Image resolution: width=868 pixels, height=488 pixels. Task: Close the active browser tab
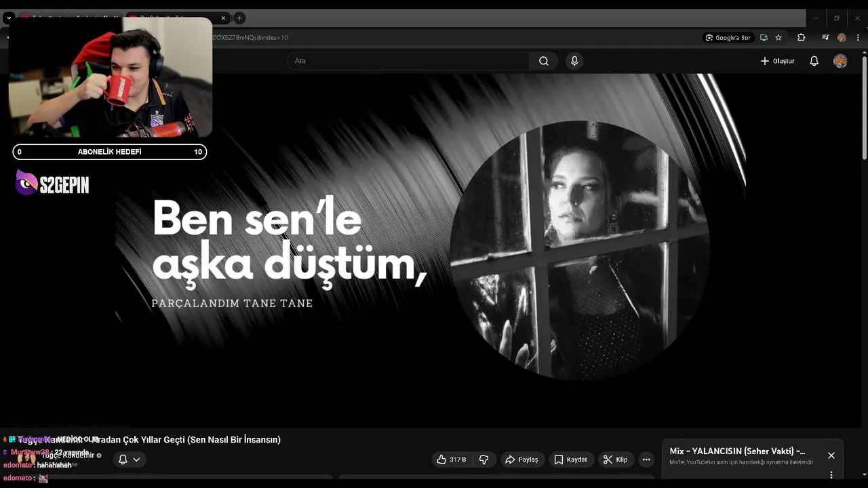tap(223, 18)
